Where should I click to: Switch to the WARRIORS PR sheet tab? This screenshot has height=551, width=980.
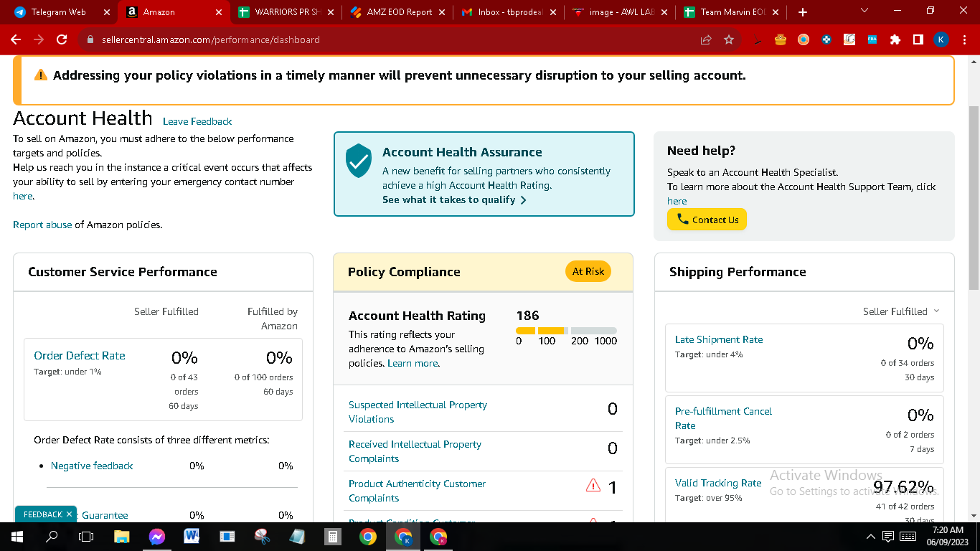click(x=287, y=12)
